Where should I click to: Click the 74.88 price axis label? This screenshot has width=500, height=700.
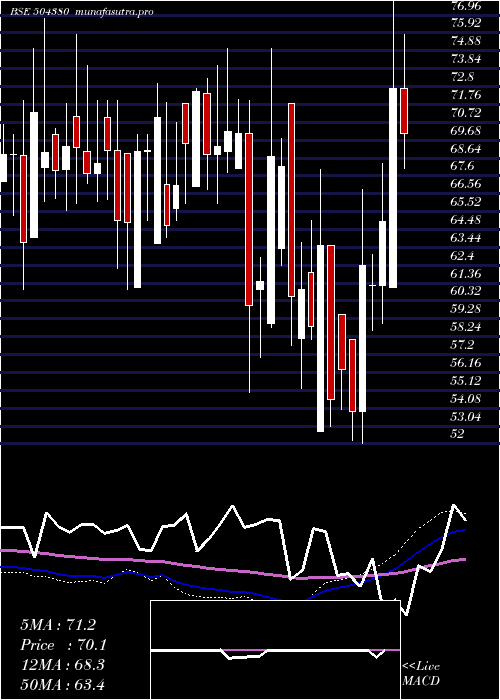[466, 41]
